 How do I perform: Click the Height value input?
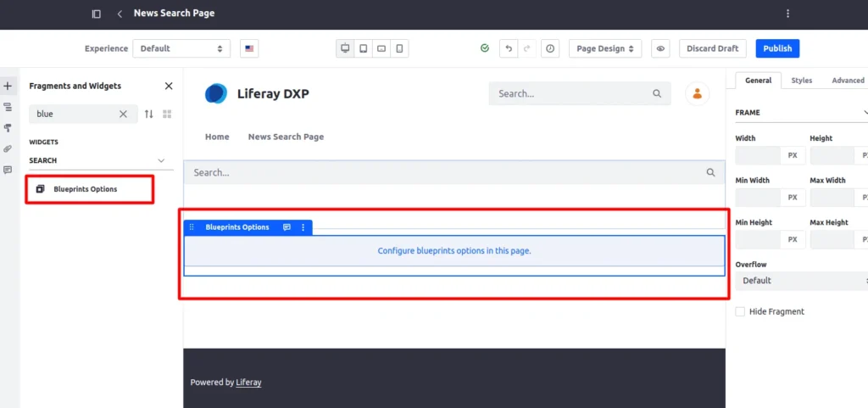(x=832, y=155)
